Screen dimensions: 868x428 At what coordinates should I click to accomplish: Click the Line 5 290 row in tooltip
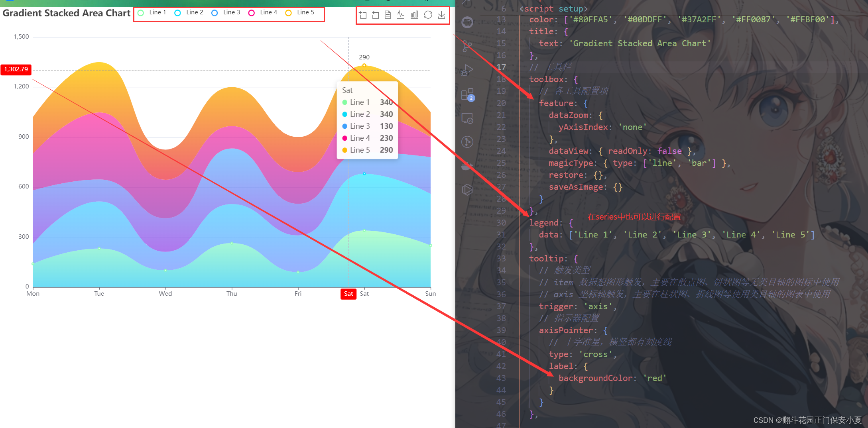pos(368,150)
